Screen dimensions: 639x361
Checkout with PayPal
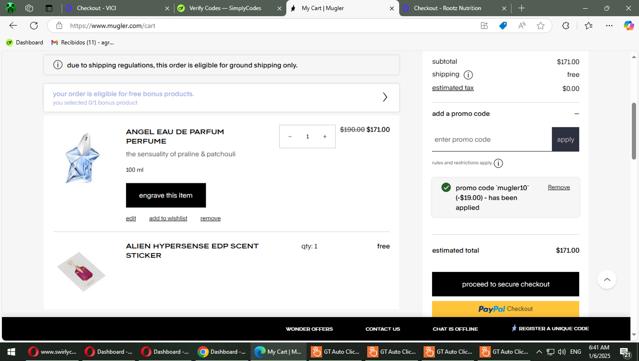coord(505,309)
